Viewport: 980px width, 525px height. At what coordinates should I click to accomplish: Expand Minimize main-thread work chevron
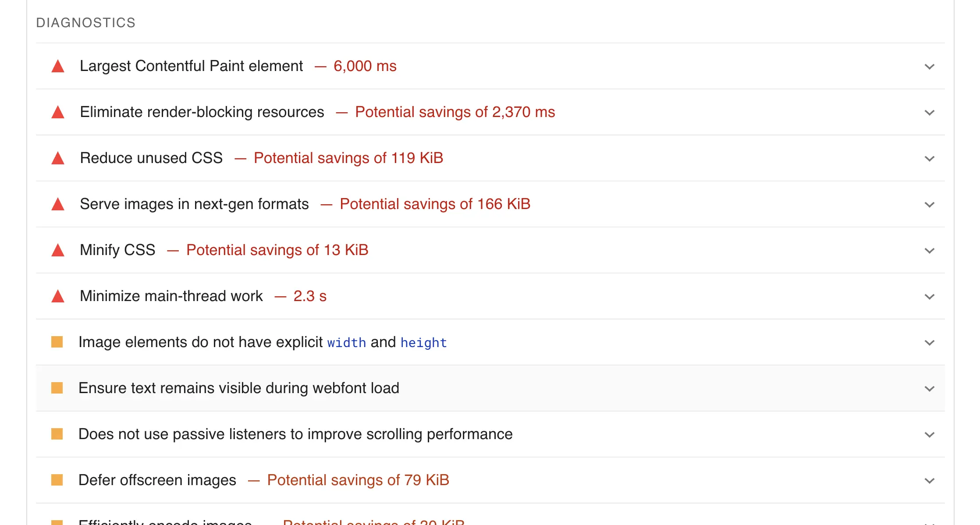[x=929, y=297]
